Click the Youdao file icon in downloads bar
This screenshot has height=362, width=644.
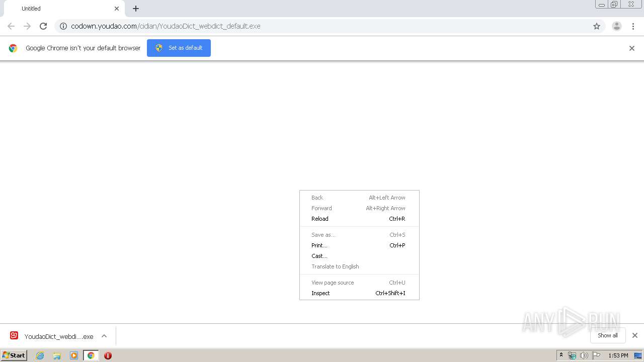pyautogui.click(x=14, y=336)
